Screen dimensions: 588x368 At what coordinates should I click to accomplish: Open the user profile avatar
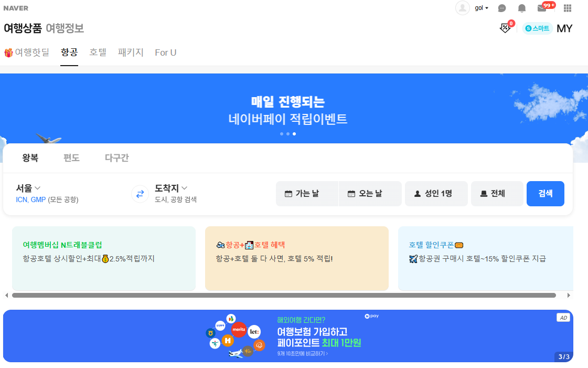pos(463,8)
